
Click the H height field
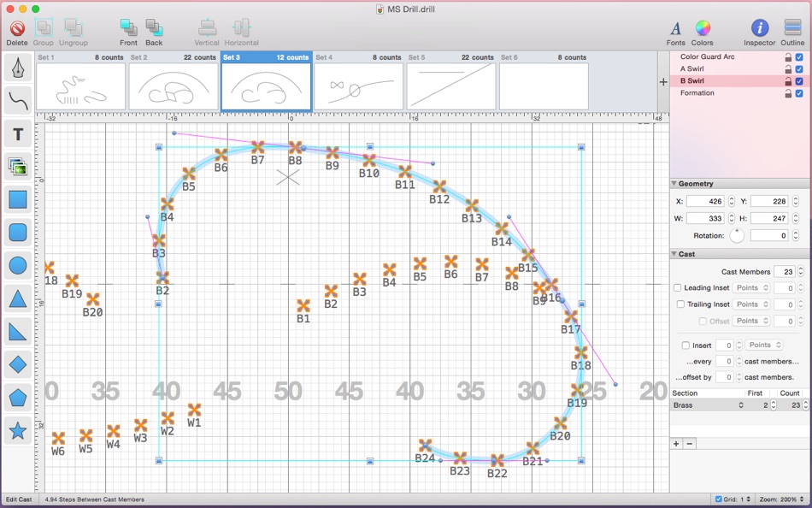point(769,218)
